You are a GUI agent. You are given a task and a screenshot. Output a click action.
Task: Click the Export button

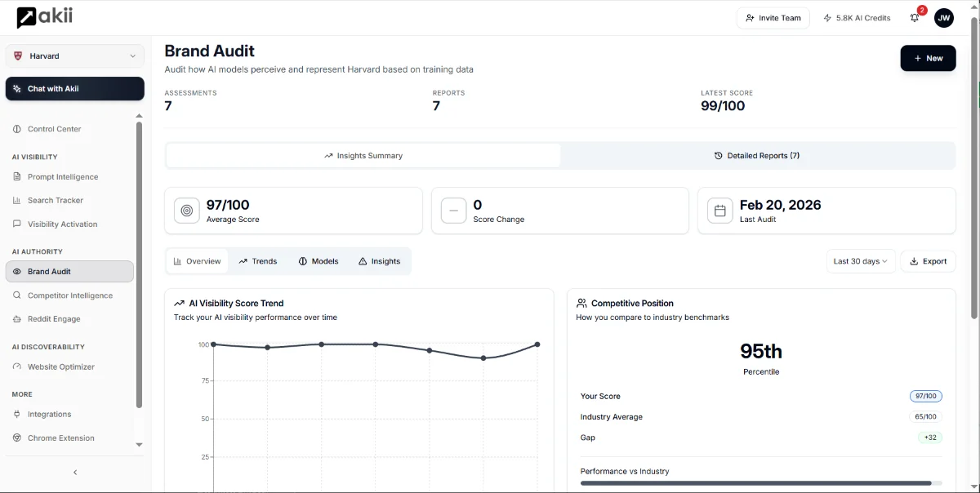tap(928, 261)
